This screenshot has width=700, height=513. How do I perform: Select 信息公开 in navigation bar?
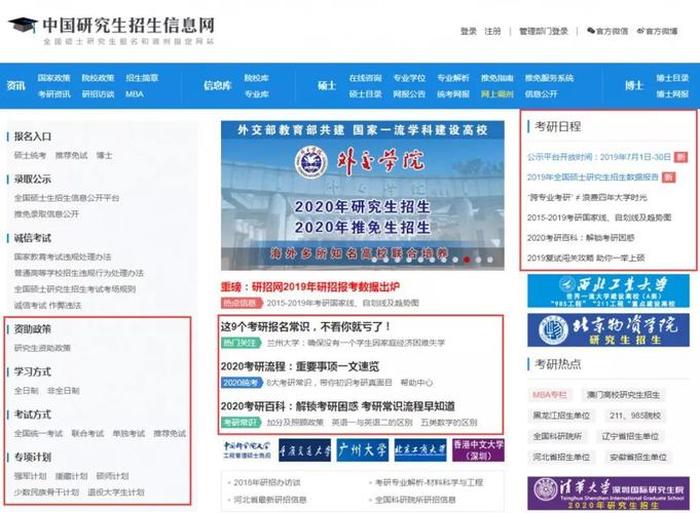[x=541, y=94]
